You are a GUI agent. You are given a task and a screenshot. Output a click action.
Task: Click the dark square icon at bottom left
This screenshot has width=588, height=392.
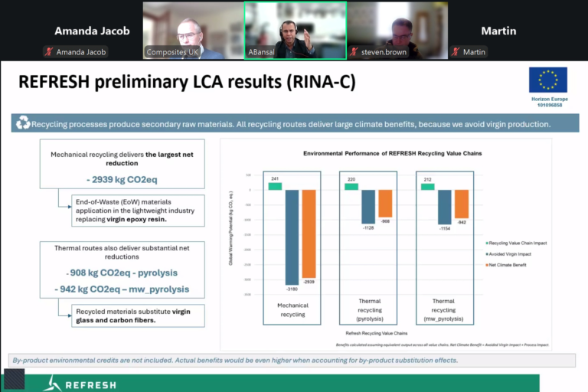tap(15, 378)
